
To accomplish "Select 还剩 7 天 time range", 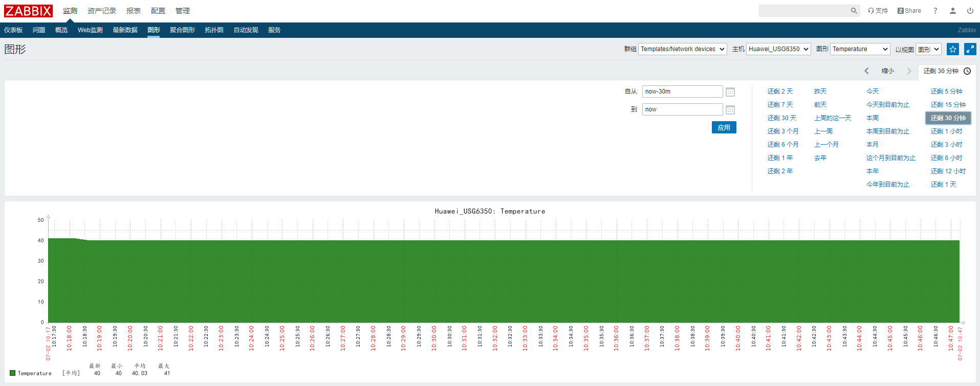I will tap(780, 105).
